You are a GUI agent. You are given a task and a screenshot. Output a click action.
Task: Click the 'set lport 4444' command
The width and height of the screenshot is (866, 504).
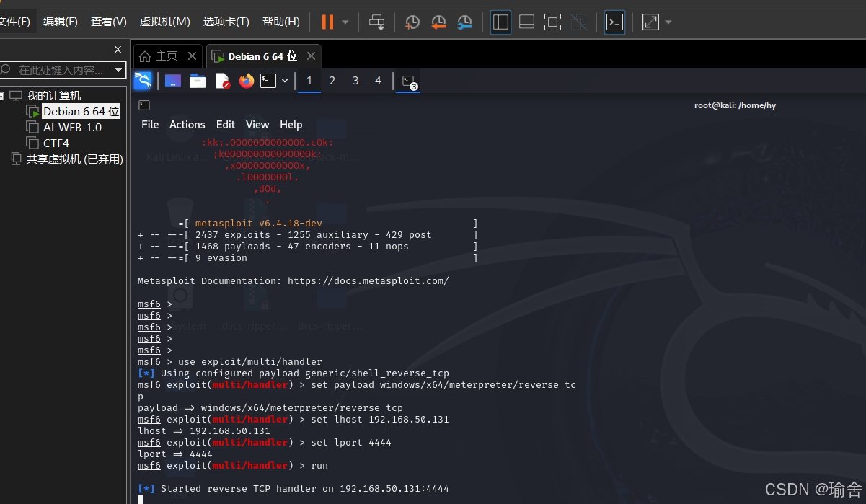[x=351, y=443]
